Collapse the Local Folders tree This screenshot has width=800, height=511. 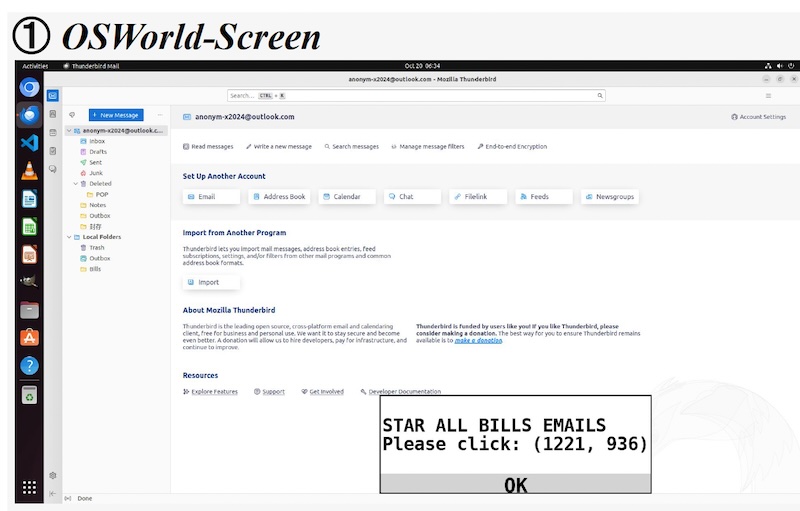(x=69, y=237)
